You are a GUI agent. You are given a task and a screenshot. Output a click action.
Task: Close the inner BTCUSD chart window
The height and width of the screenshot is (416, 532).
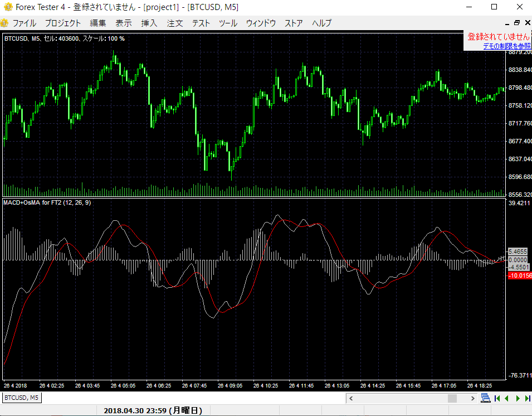[x=528, y=23]
